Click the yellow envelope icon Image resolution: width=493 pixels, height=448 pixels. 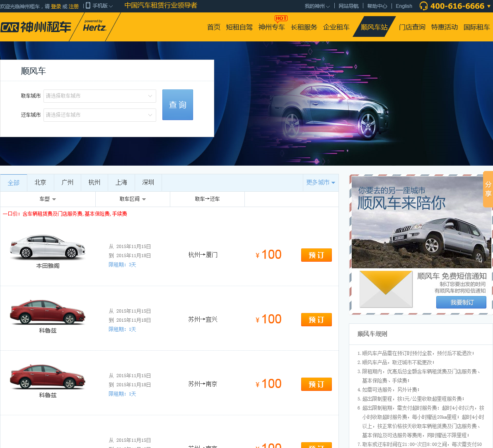tap(386, 289)
